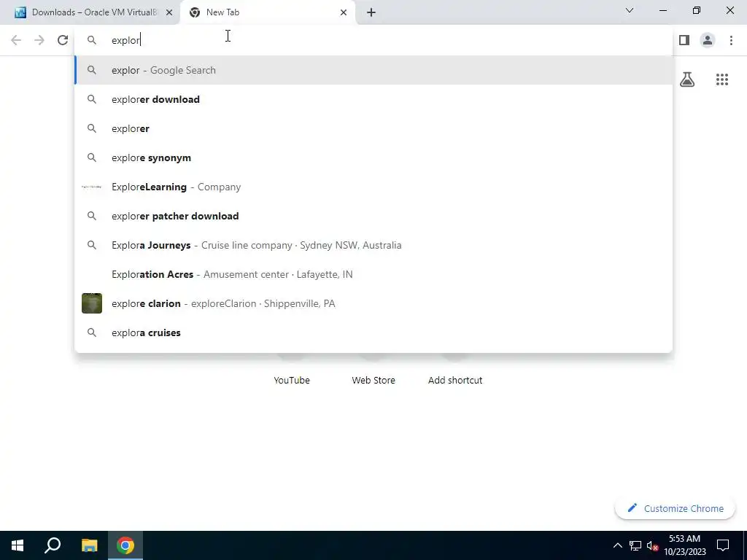Choose the Exploration Acres suggestion

click(x=373, y=274)
